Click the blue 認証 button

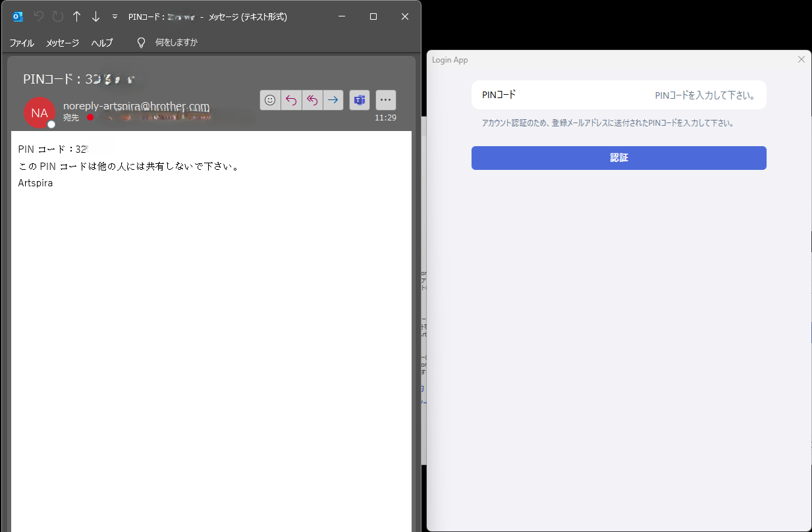point(619,158)
